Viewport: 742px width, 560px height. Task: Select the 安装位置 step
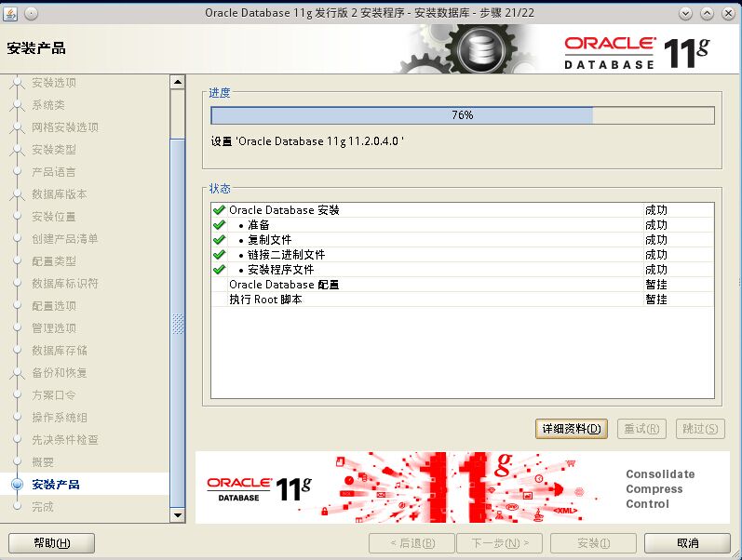(54, 216)
